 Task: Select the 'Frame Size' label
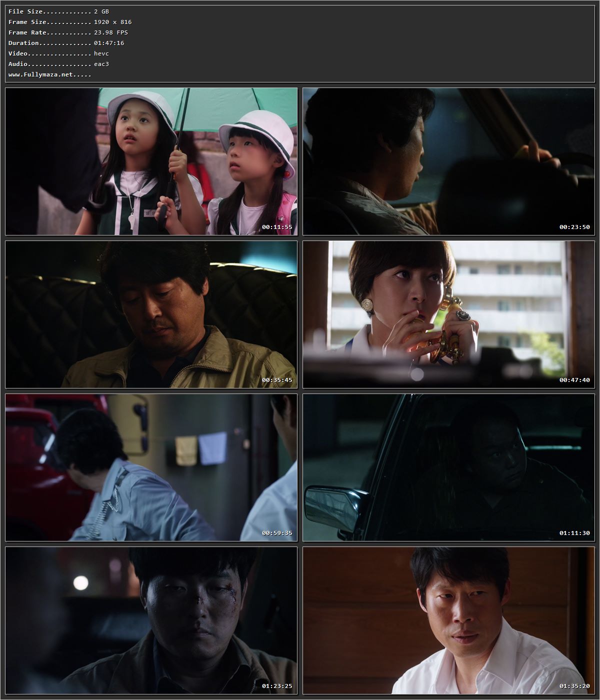pos(27,22)
